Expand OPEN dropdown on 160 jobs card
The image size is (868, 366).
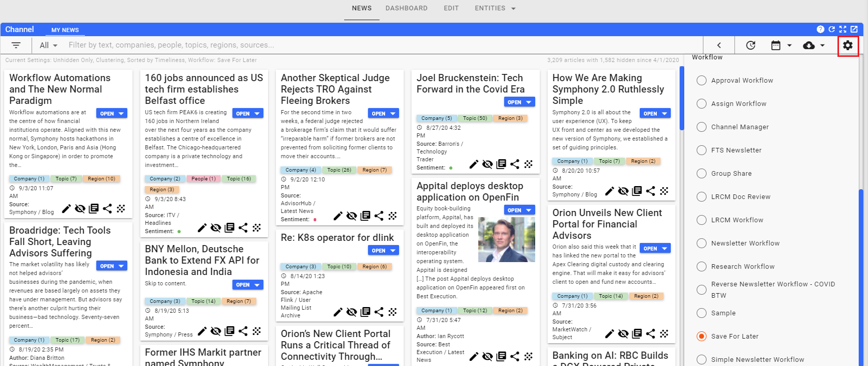tap(257, 114)
